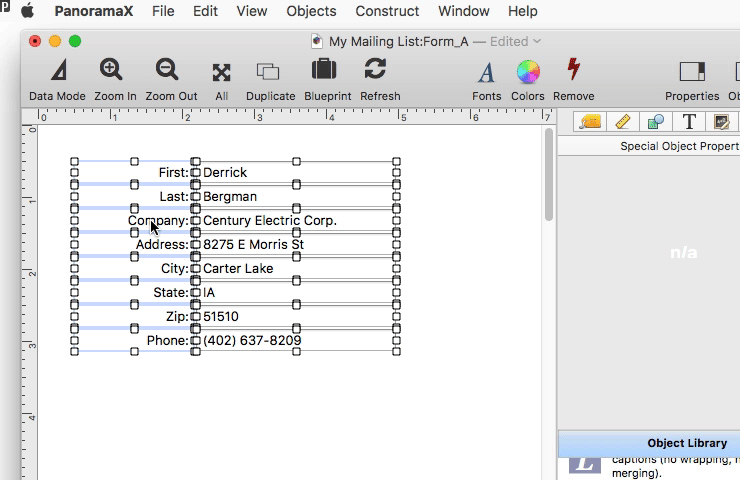Select the (402) 637-8209 phone field
Image resolution: width=740 pixels, height=480 pixels.
click(296, 340)
